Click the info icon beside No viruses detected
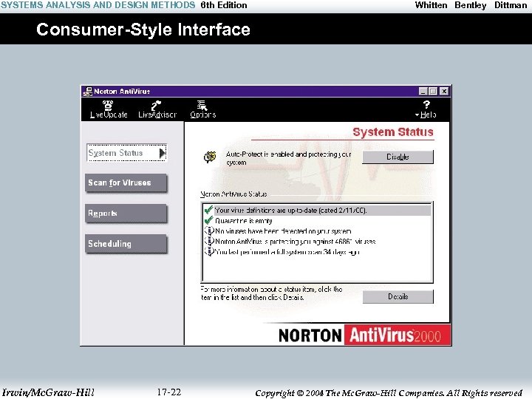The image size is (532, 399). (x=209, y=231)
